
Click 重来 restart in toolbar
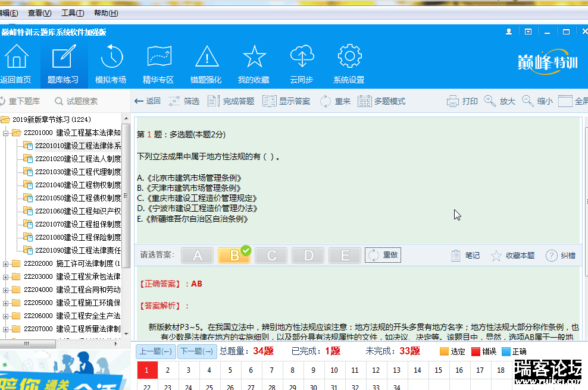335,101
